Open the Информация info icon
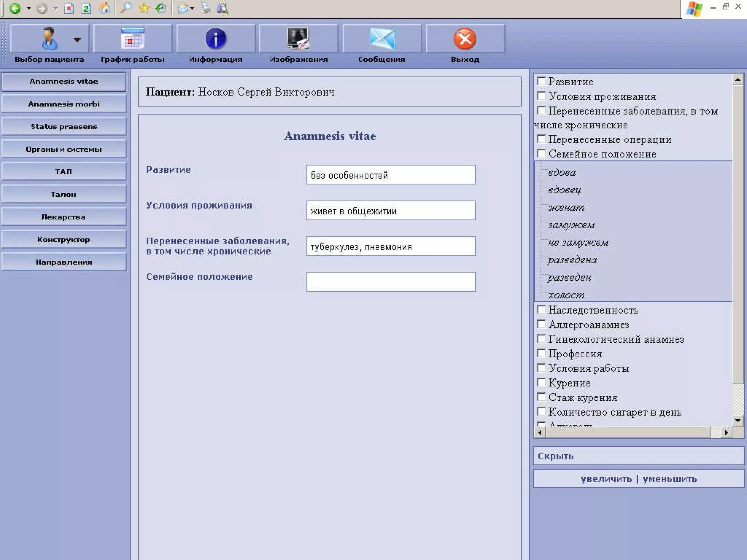 click(216, 39)
